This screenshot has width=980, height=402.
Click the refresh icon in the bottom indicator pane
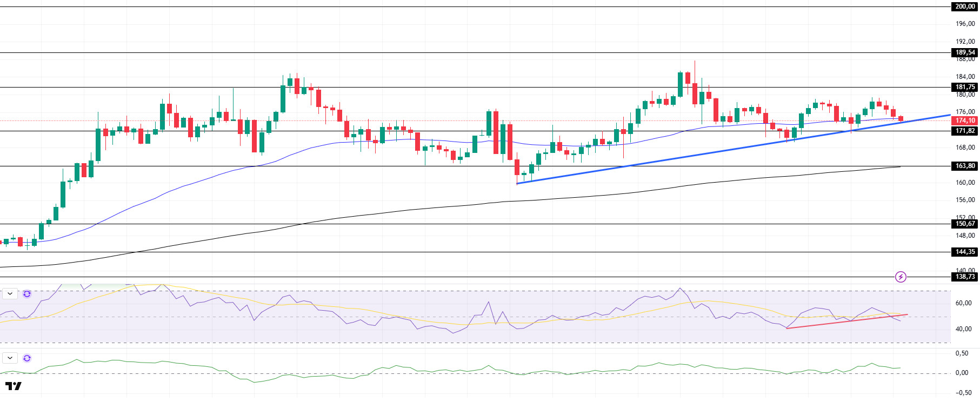pos(27,358)
